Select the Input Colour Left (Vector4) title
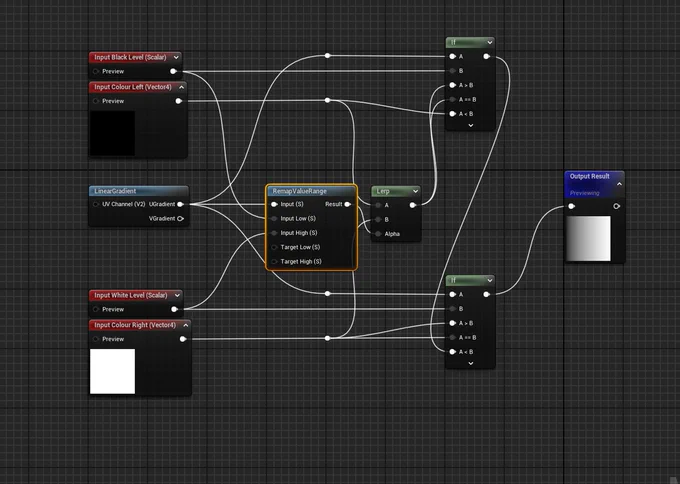680x484 pixels. point(133,87)
